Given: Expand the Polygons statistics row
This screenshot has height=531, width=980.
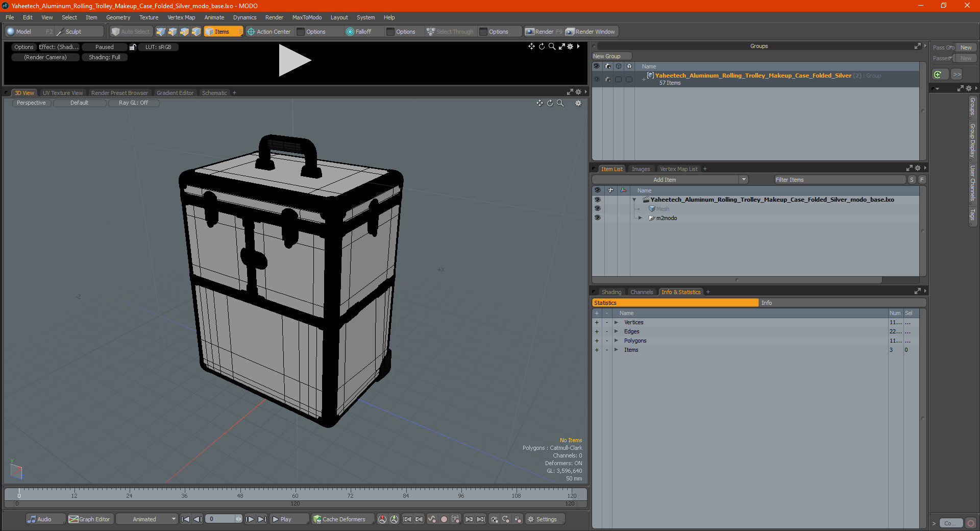Looking at the screenshot, I should (616, 341).
